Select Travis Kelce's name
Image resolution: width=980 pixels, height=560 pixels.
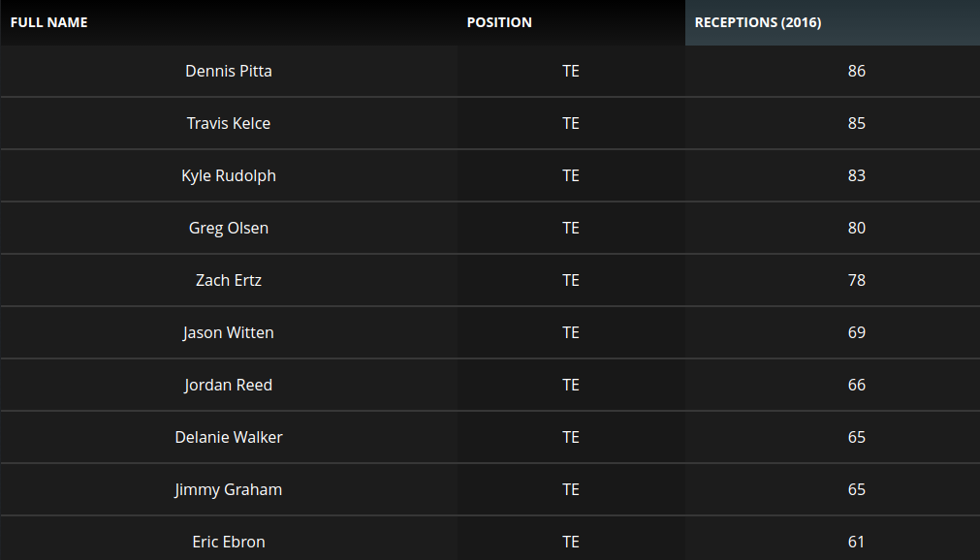pos(228,123)
